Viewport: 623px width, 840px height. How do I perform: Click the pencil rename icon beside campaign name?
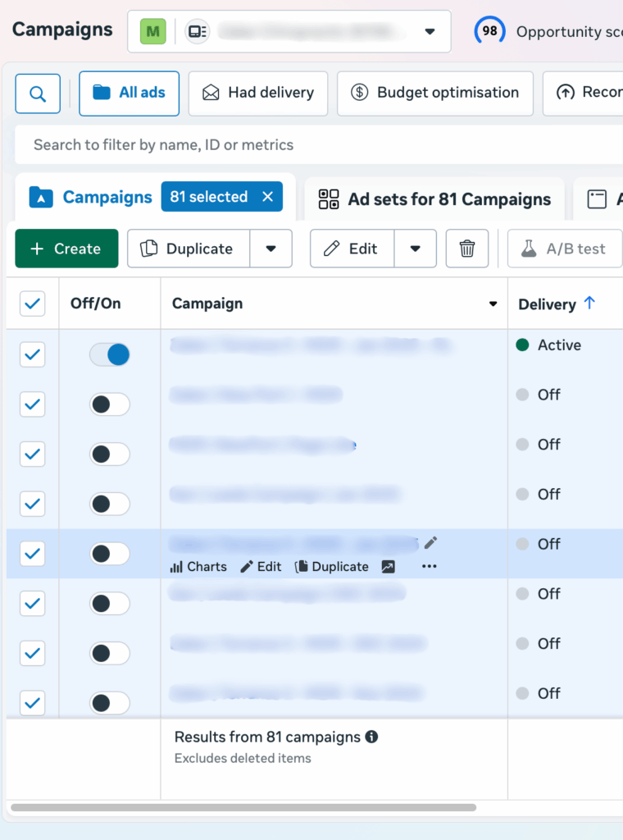(x=431, y=543)
